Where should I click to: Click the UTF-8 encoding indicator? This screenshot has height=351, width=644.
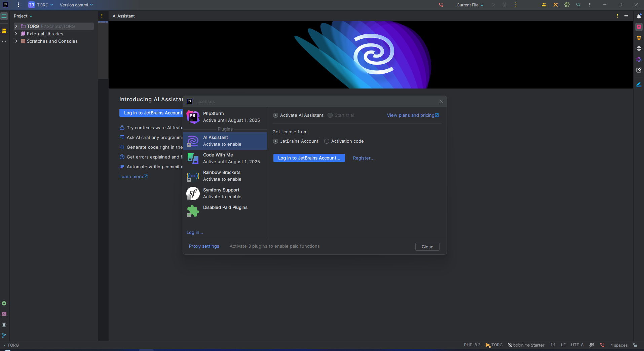[577, 345]
